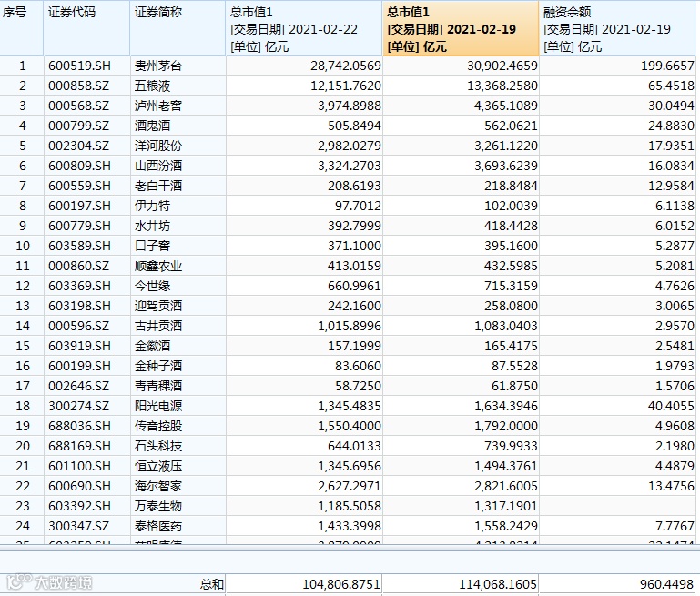
Task: Select the 青青稞酒 cell
Action: (158, 386)
